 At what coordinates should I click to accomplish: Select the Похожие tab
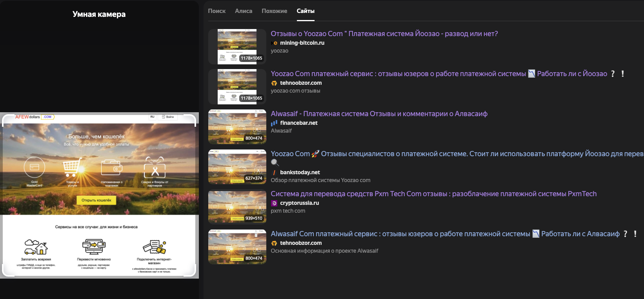(x=274, y=11)
